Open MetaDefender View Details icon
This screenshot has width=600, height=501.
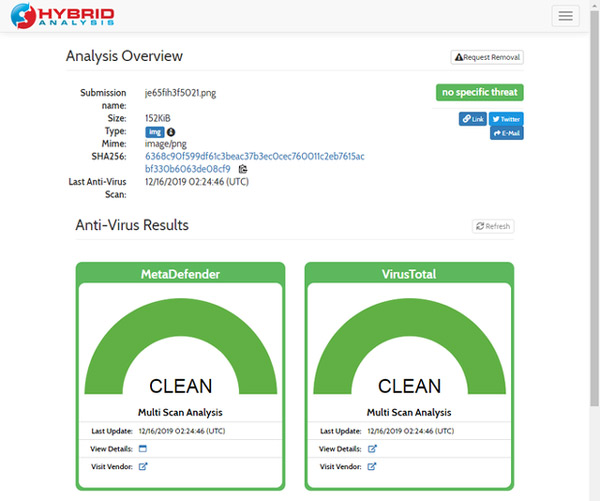click(143, 449)
